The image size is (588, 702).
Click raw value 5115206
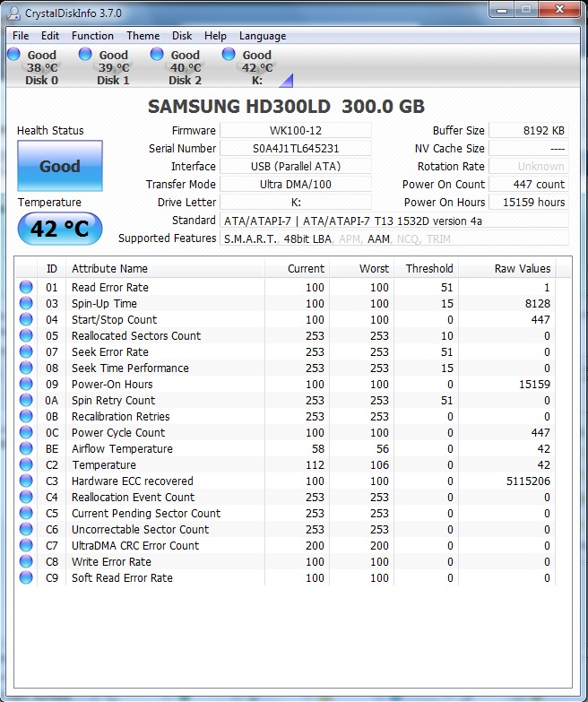pos(528,481)
